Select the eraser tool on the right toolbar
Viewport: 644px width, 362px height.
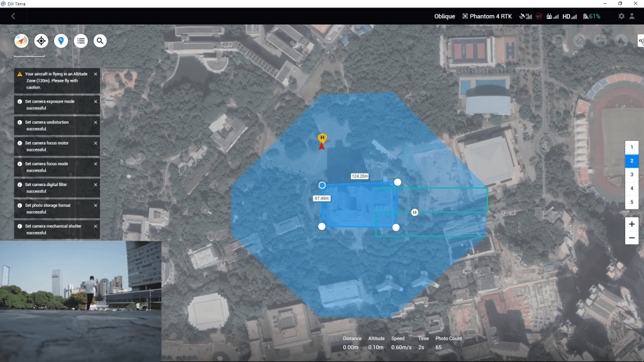(x=579, y=41)
